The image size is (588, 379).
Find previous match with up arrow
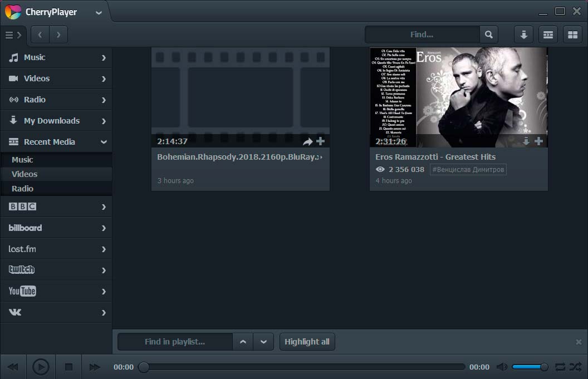pyautogui.click(x=243, y=342)
